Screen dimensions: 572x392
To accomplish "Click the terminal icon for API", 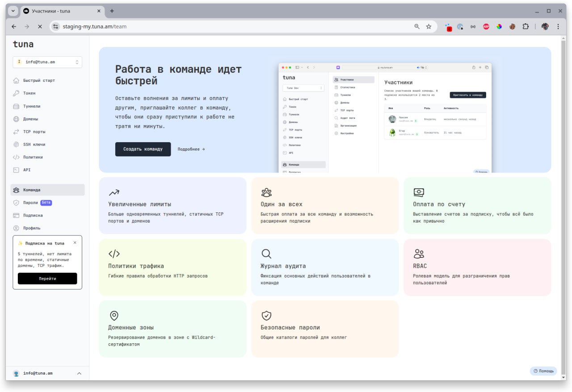I will tap(16, 170).
